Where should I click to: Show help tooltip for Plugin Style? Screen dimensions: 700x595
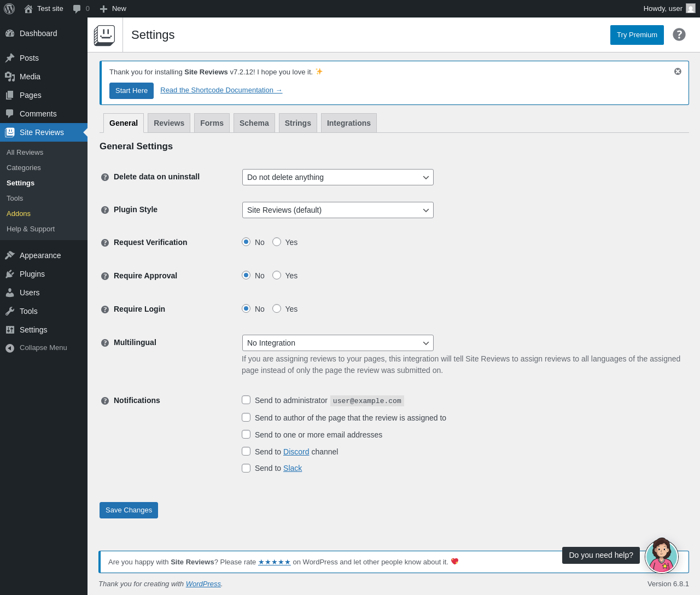click(x=105, y=210)
